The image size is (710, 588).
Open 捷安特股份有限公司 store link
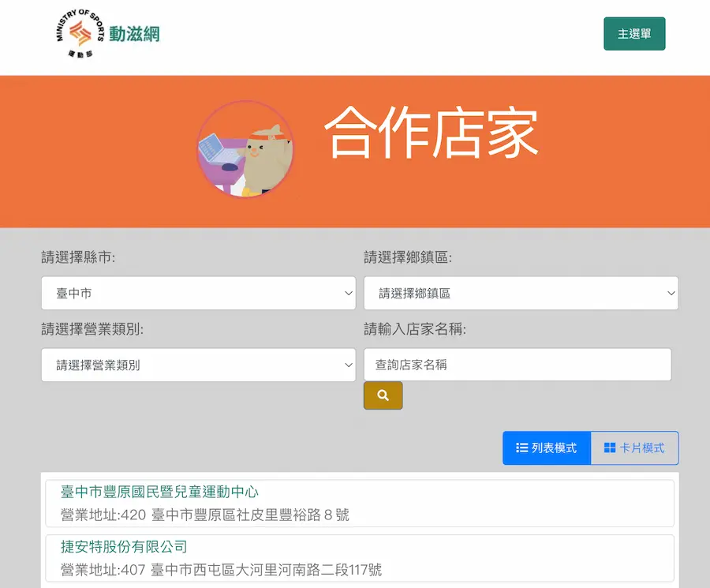point(124,546)
